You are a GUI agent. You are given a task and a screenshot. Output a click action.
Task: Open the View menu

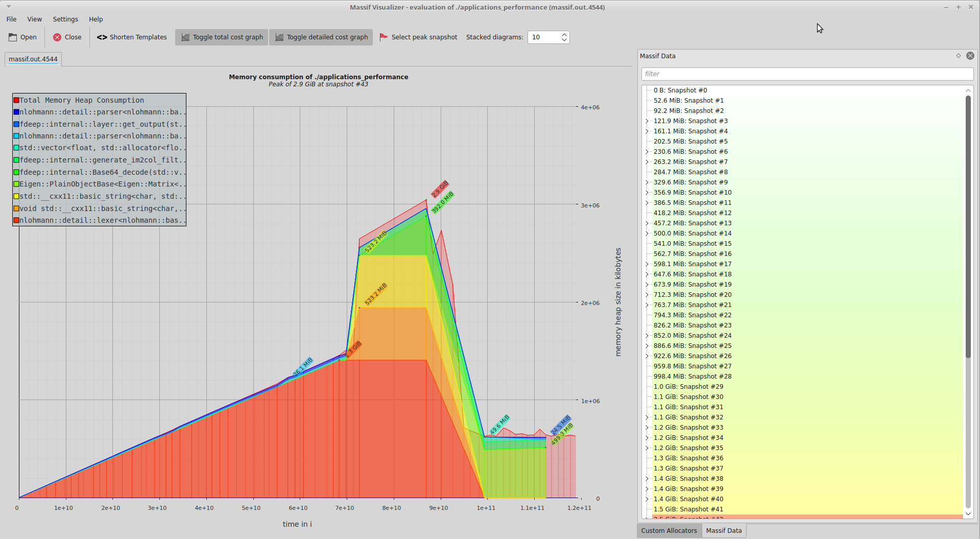[x=35, y=19]
